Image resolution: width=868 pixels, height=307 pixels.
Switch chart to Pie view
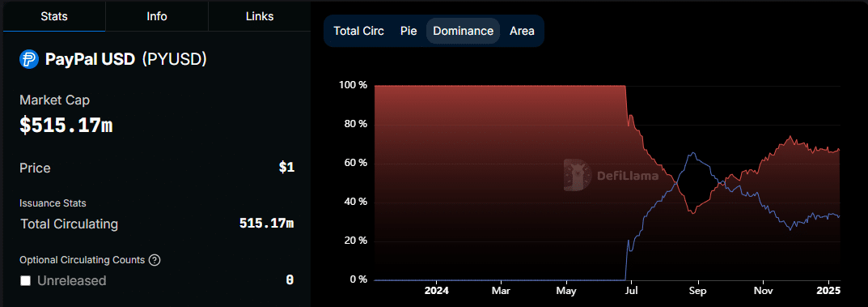[409, 31]
